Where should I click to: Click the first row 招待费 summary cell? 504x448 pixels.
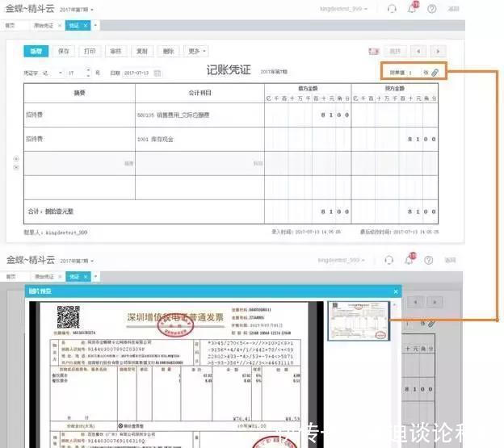pos(79,115)
